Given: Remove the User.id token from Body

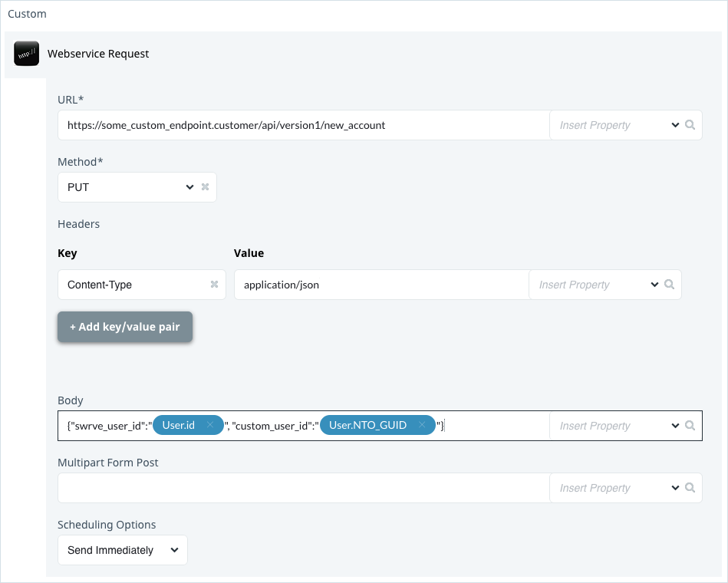Looking at the screenshot, I should (210, 425).
